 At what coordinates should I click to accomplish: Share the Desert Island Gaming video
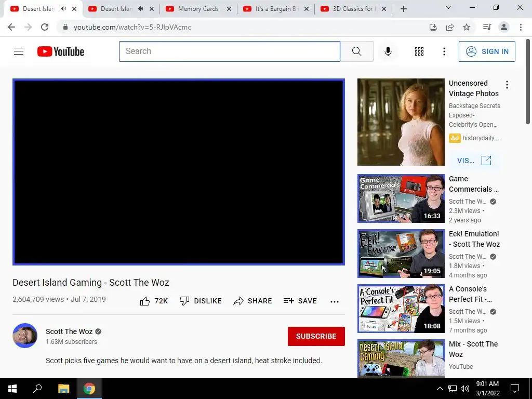pos(253,301)
